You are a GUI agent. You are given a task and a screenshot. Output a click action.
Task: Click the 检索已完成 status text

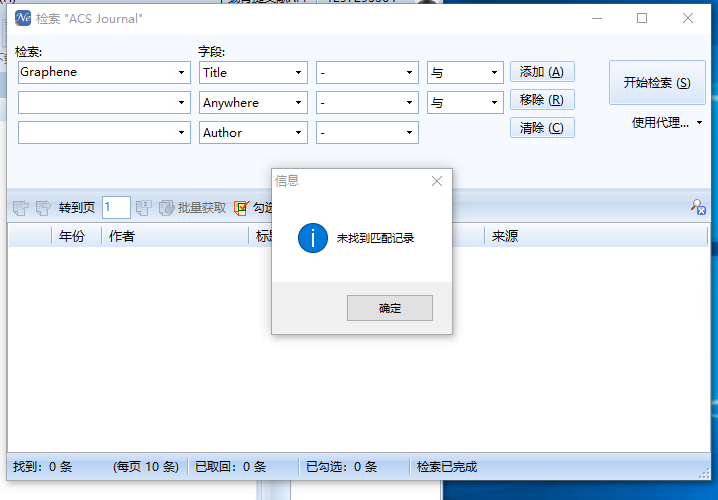tap(447, 467)
